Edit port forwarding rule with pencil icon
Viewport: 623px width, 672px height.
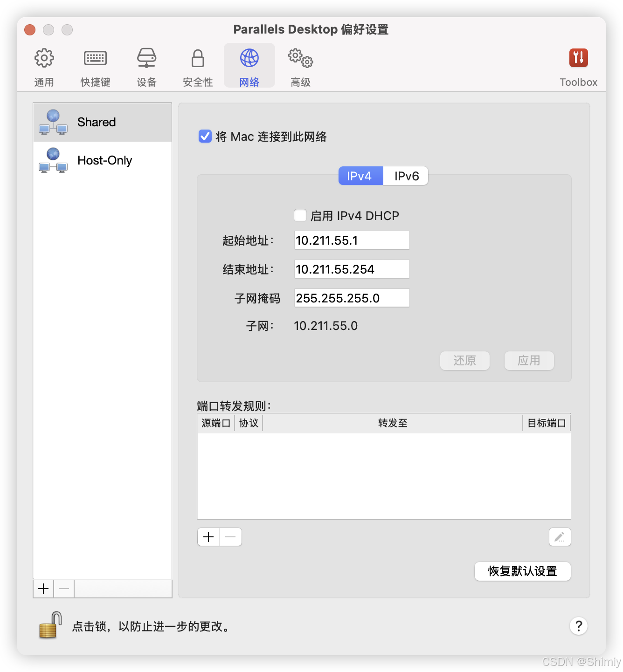[560, 537]
